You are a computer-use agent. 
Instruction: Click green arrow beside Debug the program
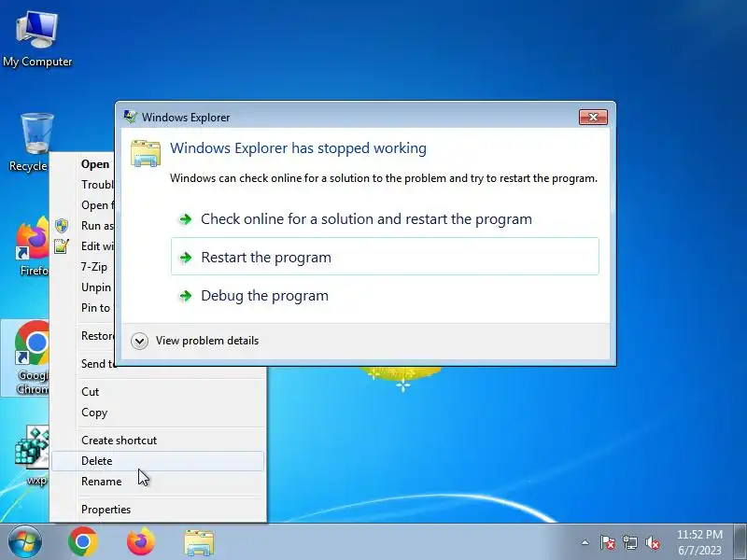[x=185, y=296]
